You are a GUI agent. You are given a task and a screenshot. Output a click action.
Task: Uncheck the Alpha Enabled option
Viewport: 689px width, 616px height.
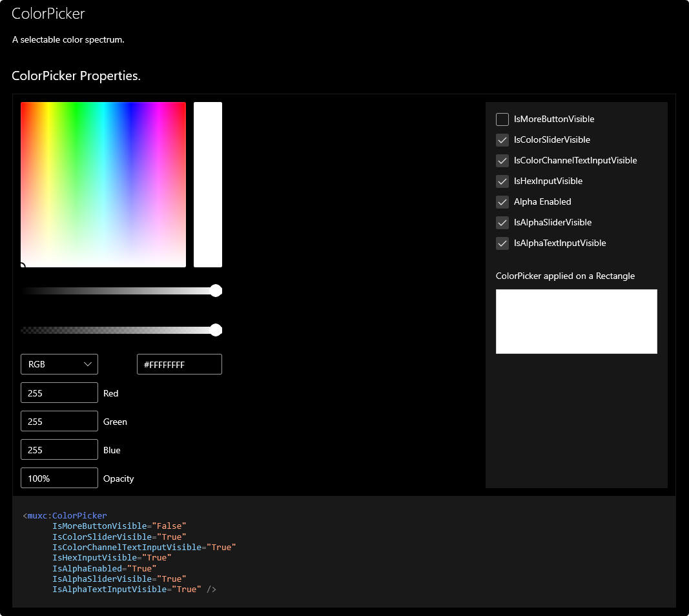(x=502, y=201)
